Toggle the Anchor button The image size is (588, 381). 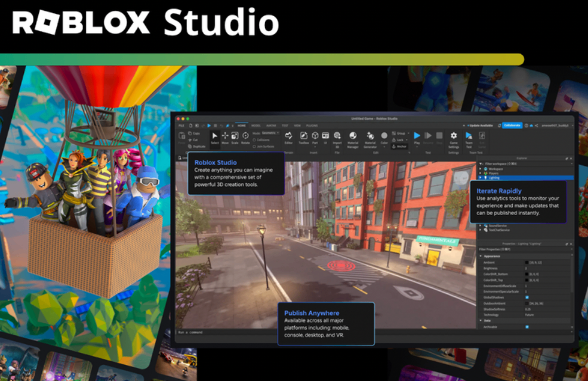(x=399, y=147)
